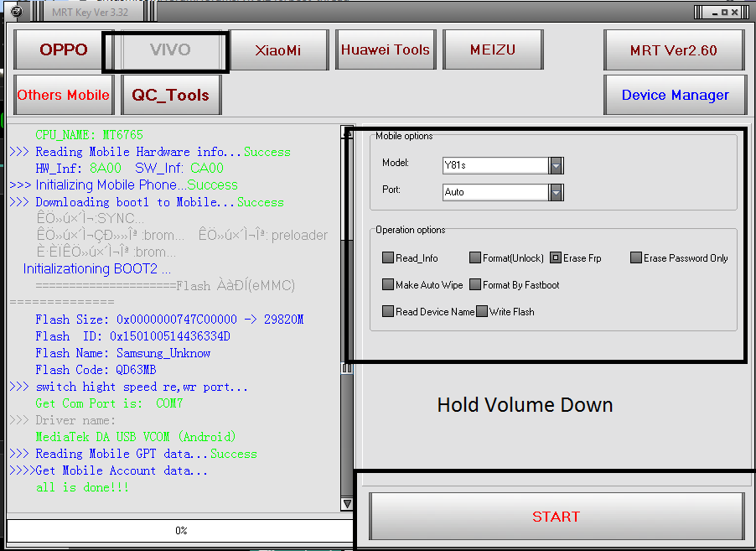Screen dimensions: 756x551
Task: Click 'Get Com Port is: COM7' line
Action: point(109,403)
